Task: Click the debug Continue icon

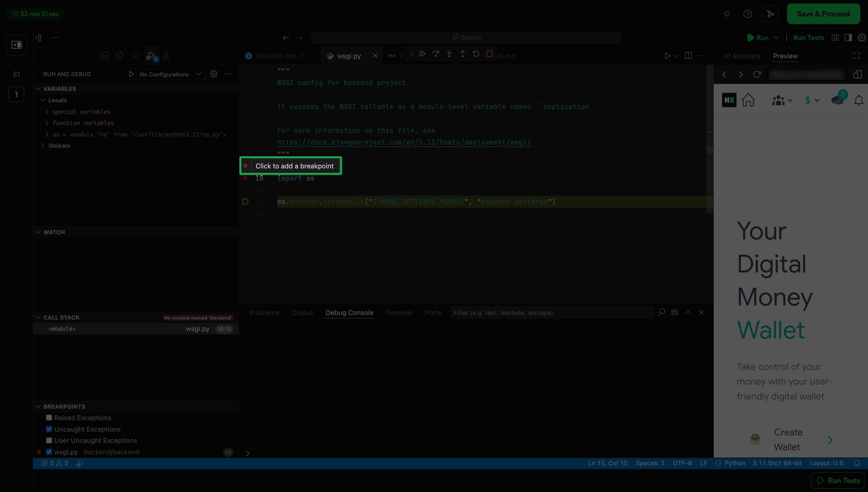Action: point(423,54)
